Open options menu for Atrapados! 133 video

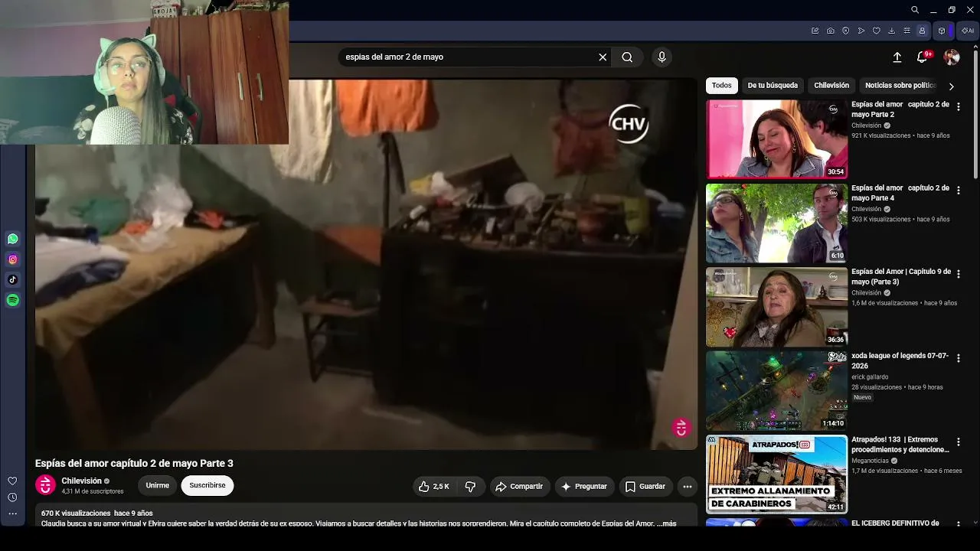click(958, 442)
